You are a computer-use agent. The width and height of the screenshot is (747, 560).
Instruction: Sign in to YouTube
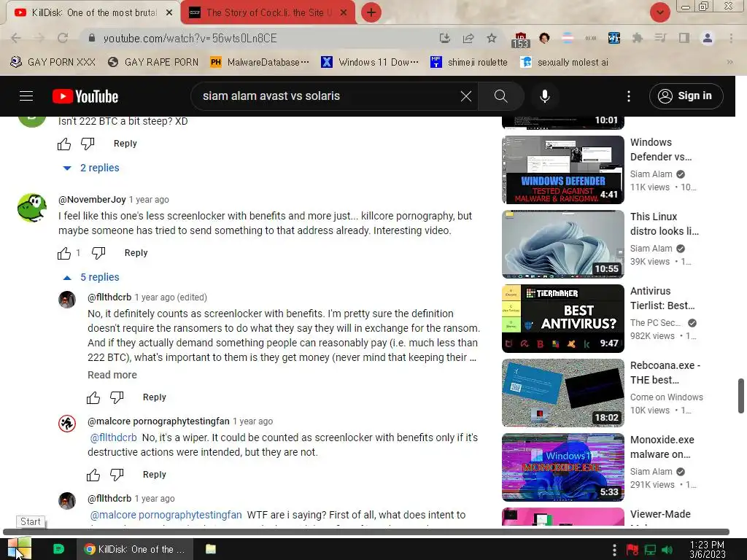coord(686,96)
